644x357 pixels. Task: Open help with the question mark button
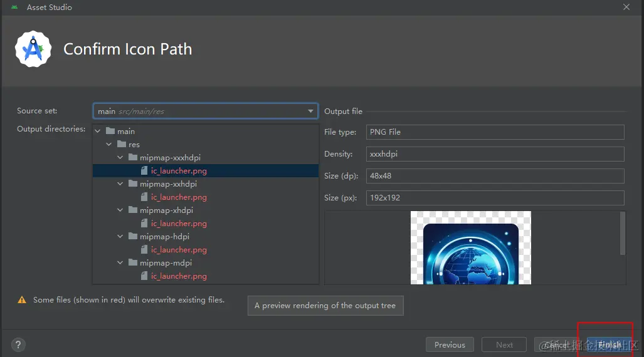coord(18,344)
